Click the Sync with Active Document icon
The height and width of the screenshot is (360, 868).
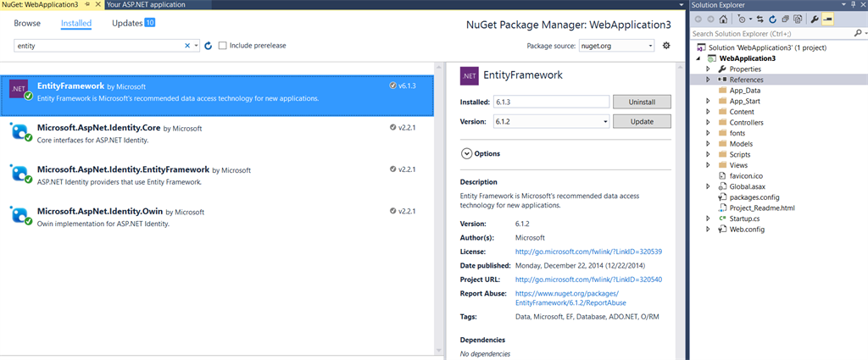tap(761, 19)
